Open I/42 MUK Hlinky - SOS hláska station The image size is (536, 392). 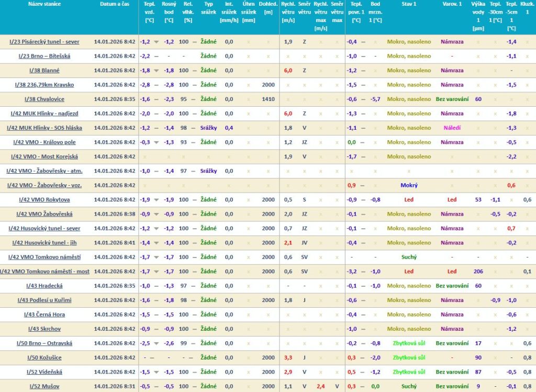tap(44, 128)
